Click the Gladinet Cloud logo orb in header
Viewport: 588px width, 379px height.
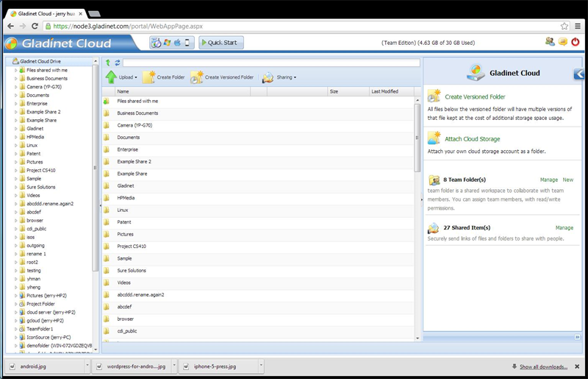click(11, 43)
